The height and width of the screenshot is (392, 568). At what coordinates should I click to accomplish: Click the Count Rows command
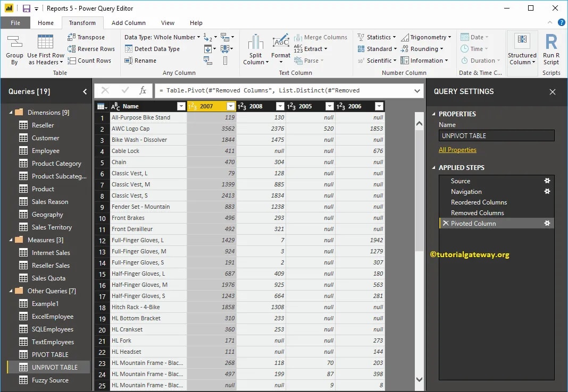pyautogui.click(x=90, y=60)
